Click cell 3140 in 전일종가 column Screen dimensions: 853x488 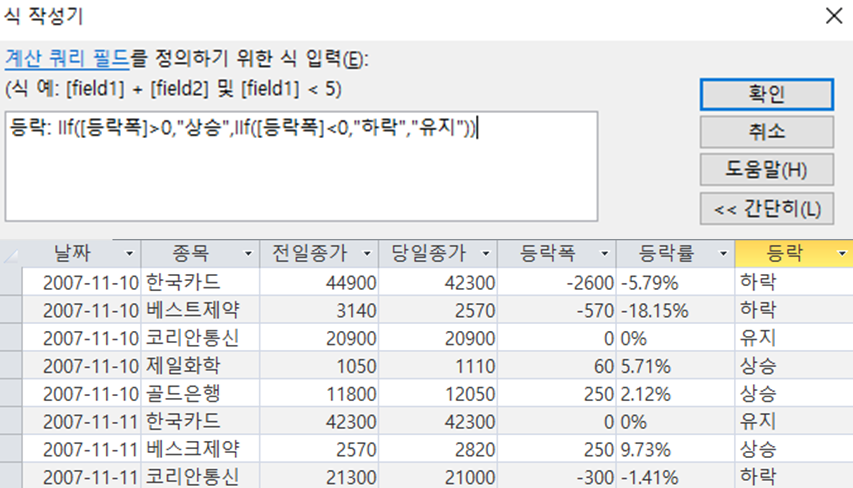319,310
